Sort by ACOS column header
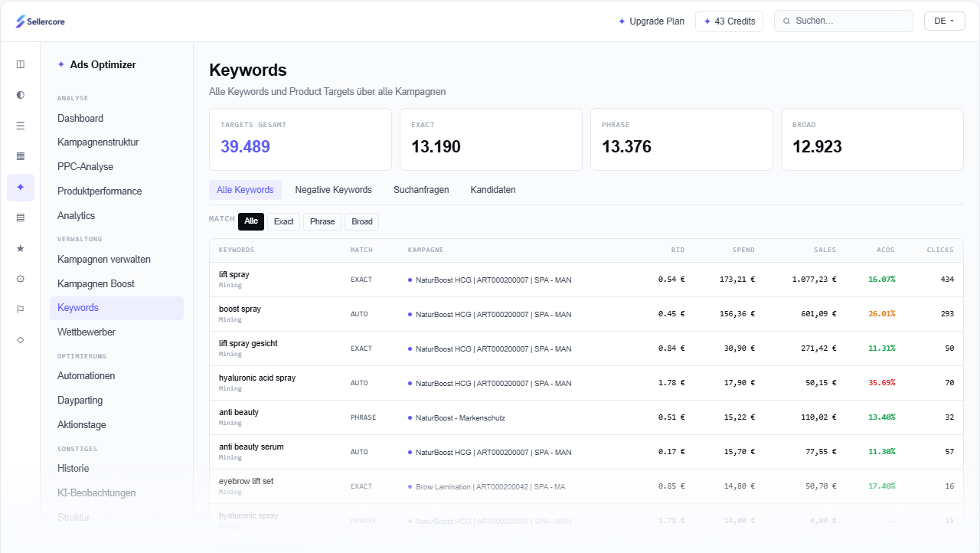Screen dimensions: 980x553 886,250
